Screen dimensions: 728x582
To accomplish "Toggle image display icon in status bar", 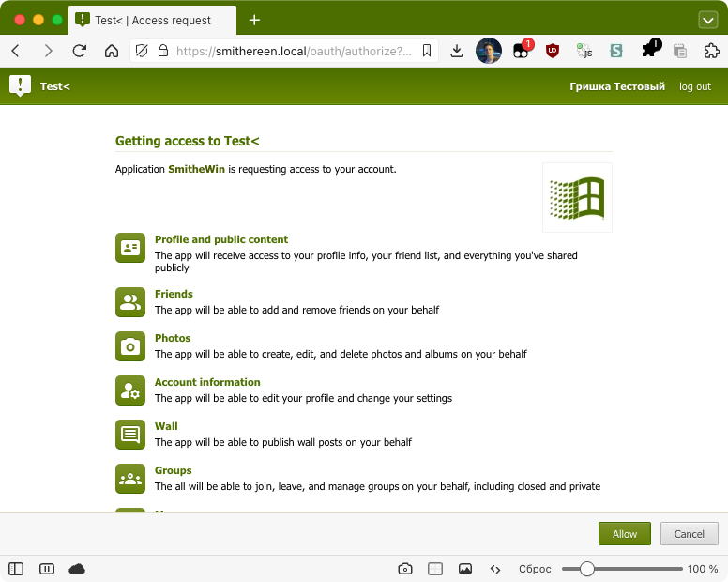I will click(464, 569).
